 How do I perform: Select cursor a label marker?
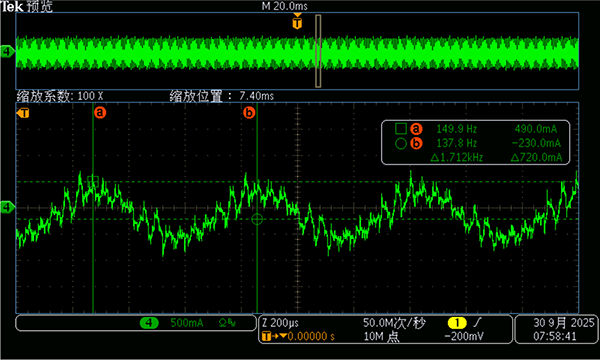coord(100,112)
